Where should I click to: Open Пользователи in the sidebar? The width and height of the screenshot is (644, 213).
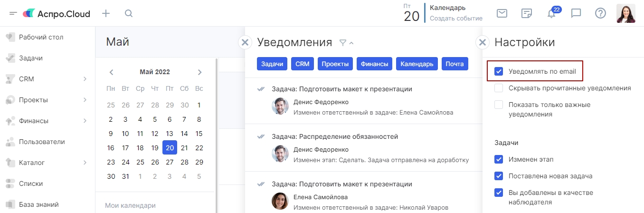pos(42,142)
